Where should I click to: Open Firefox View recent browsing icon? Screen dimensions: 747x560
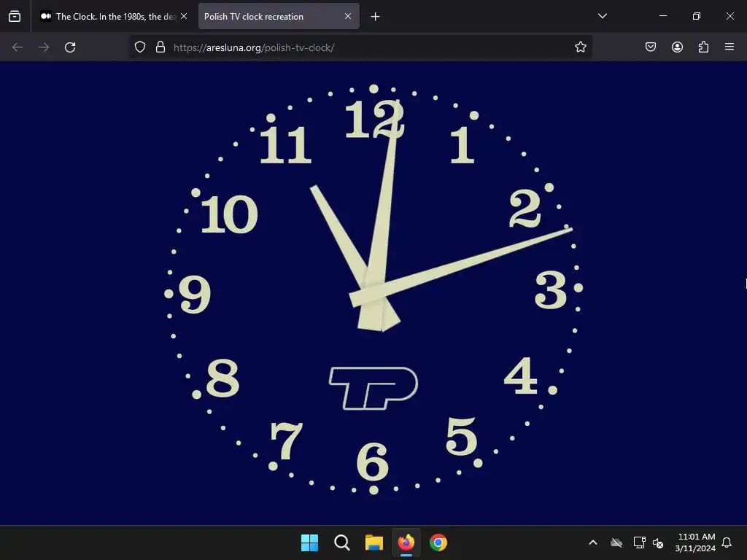click(x=15, y=16)
